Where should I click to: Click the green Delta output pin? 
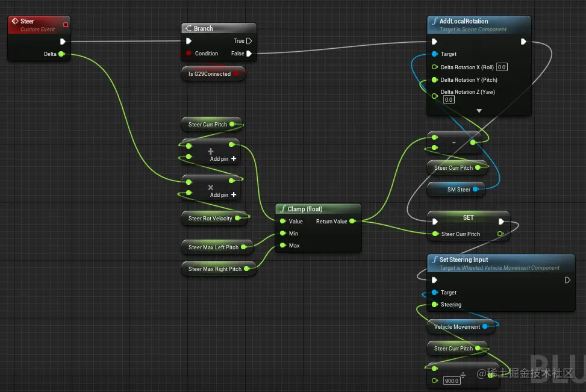pos(61,54)
